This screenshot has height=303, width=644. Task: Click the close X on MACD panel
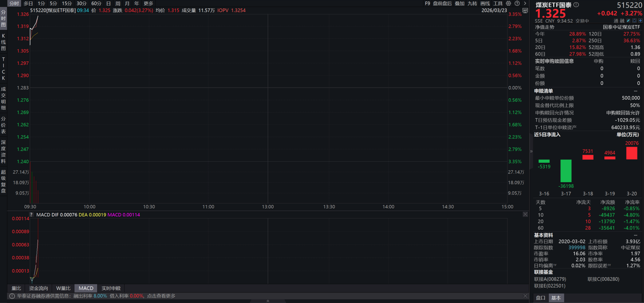[x=524, y=215]
